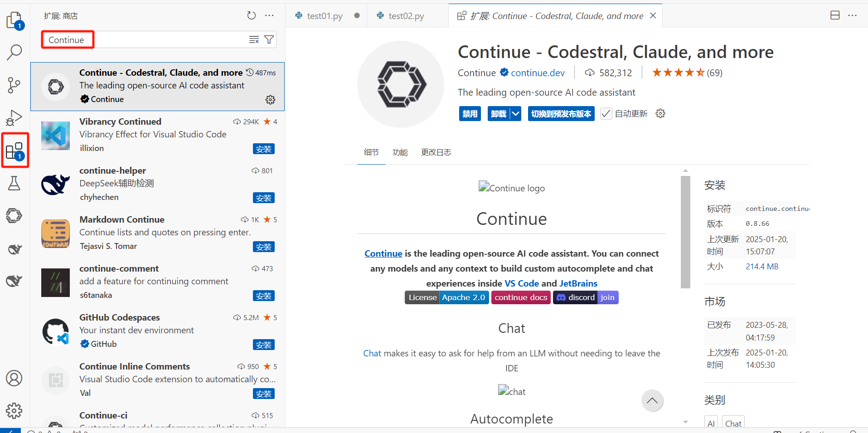Viewport: 868px width, 433px height.
Task: Open the Continue link in readme
Action: pos(383,253)
